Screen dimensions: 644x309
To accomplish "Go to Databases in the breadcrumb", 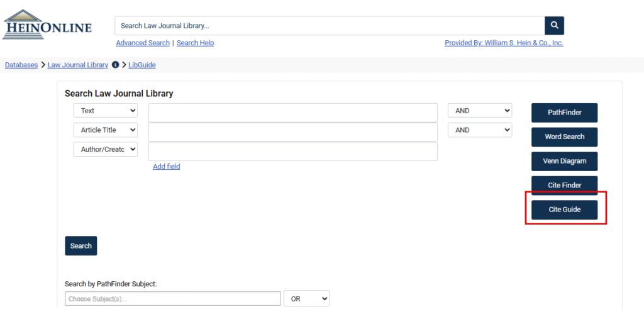I will (x=21, y=65).
